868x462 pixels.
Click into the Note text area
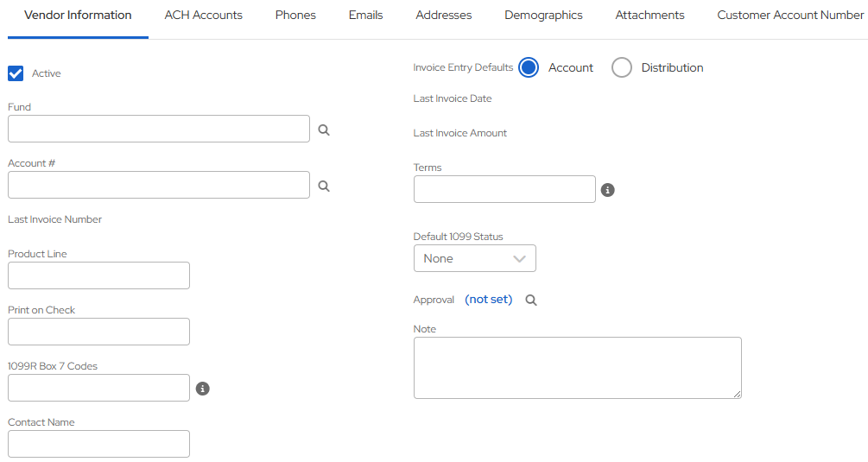pyautogui.click(x=577, y=367)
